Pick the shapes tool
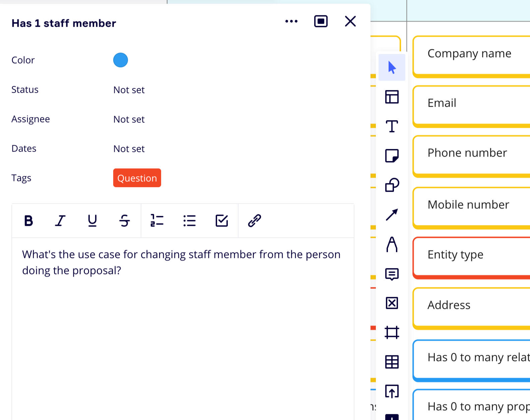 (392, 185)
